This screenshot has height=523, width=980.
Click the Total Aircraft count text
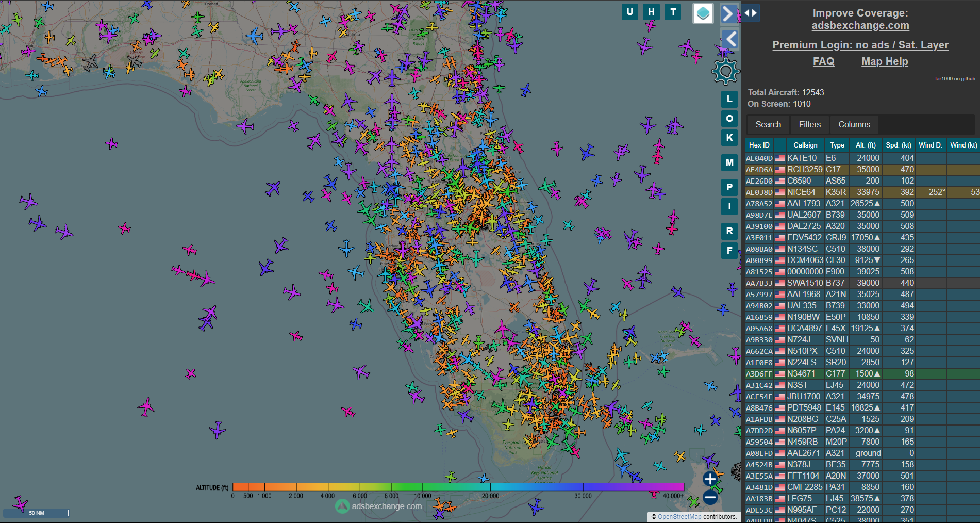(x=786, y=93)
